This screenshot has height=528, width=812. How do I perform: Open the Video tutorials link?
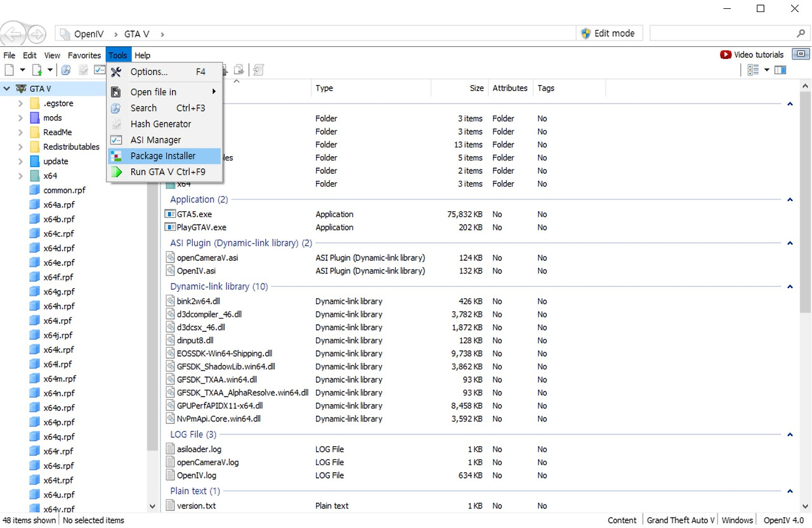click(x=759, y=55)
